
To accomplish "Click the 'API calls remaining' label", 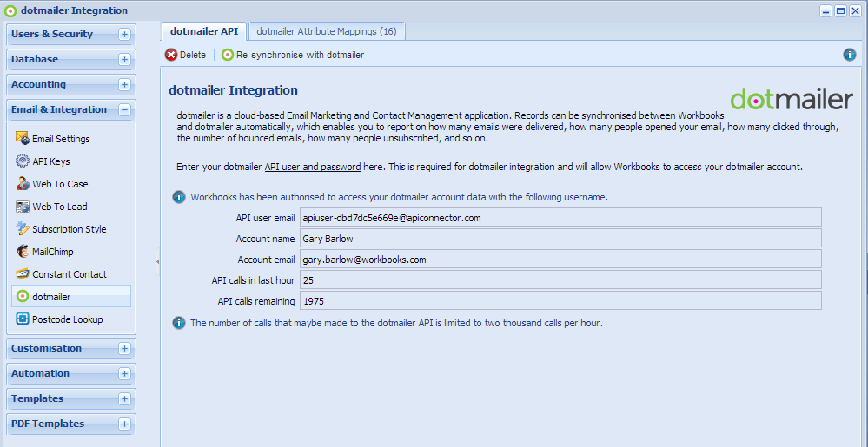I will pyautogui.click(x=255, y=301).
